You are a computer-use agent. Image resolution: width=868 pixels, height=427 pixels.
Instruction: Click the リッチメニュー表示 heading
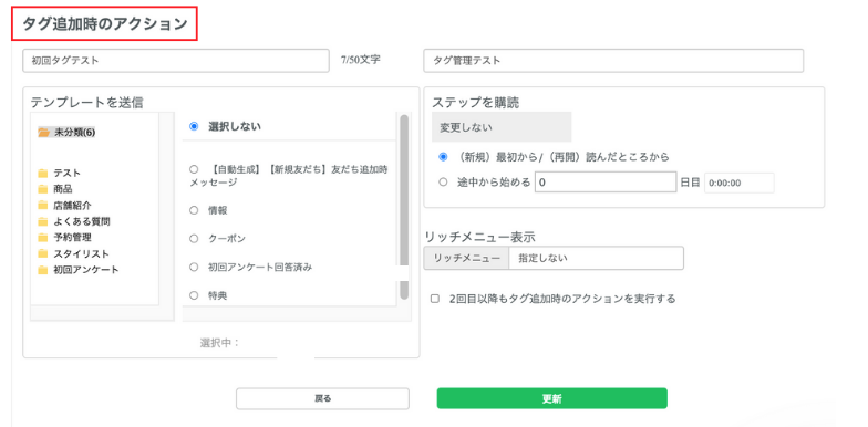pos(479,237)
